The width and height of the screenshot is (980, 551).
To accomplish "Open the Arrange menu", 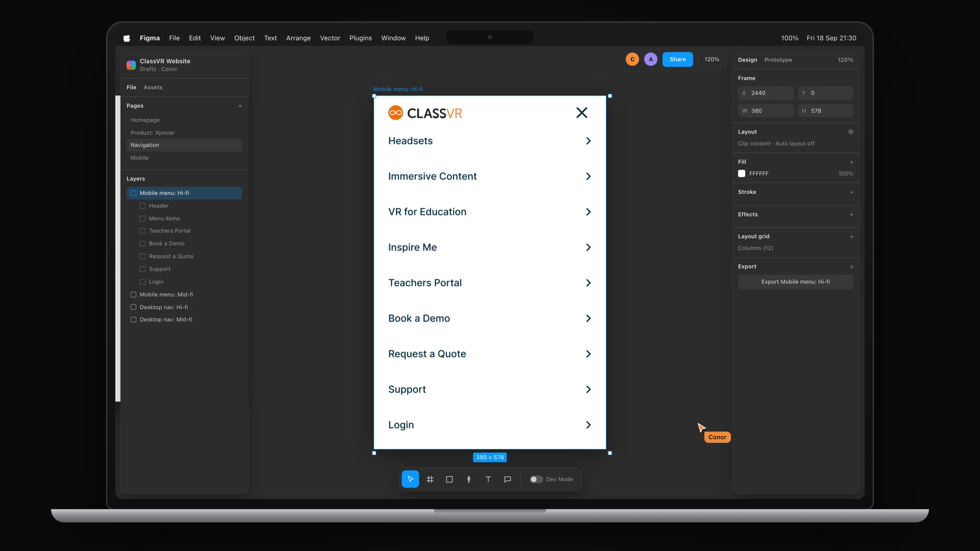I will tap(298, 38).
